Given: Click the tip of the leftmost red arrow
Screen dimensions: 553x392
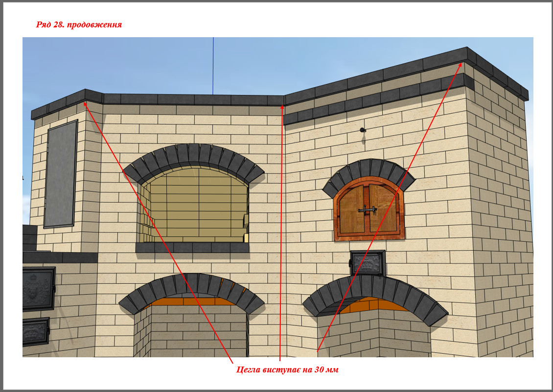Looking at the screenshot, I should click(85, 102).
